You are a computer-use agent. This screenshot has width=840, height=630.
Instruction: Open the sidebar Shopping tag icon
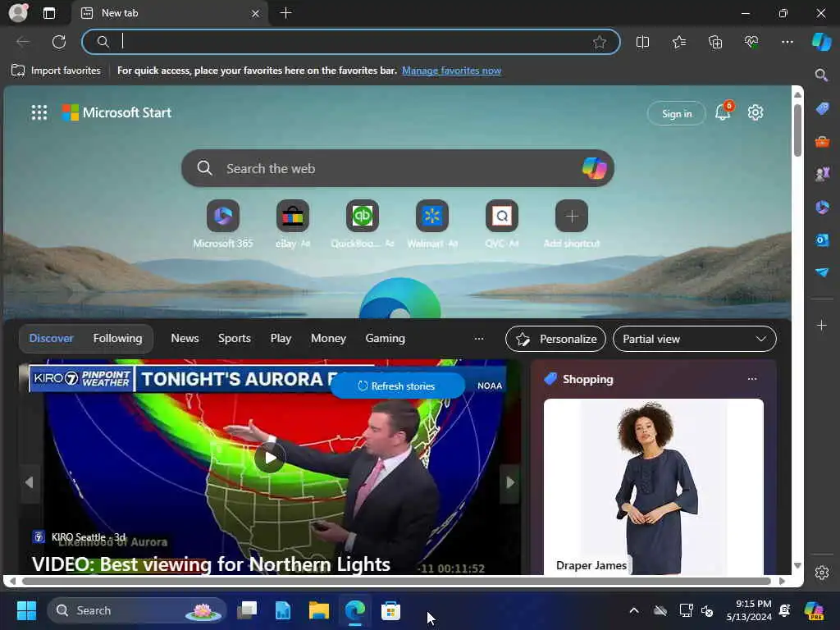(822, 109)
